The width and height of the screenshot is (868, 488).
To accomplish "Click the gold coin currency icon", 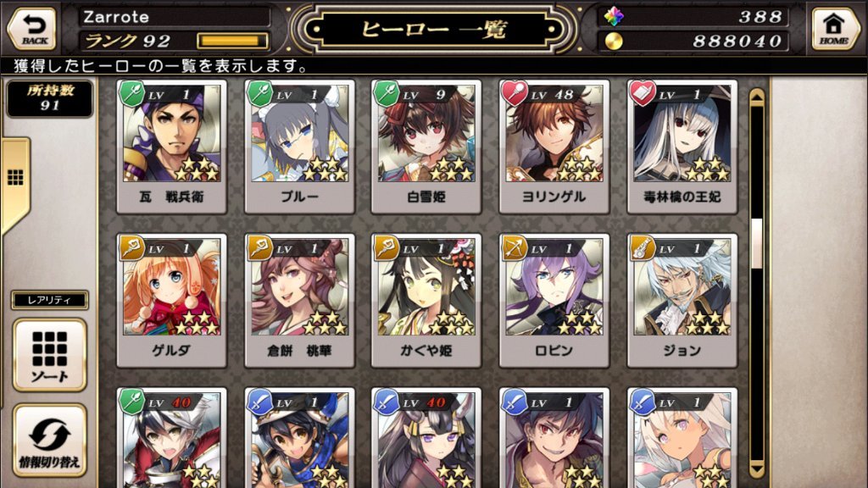I will point(614,41).
